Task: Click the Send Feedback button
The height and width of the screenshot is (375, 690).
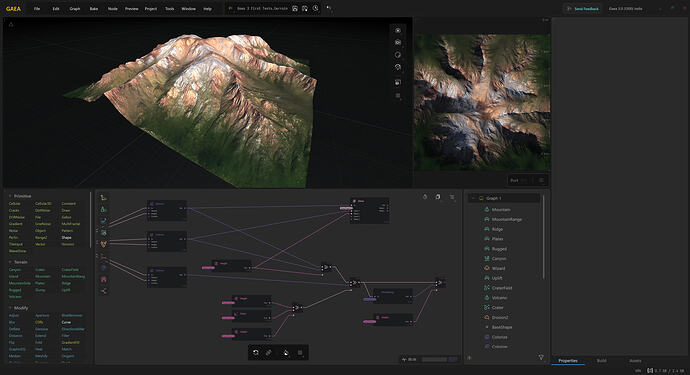Action: pyautogui.click(x=582, y=8)
